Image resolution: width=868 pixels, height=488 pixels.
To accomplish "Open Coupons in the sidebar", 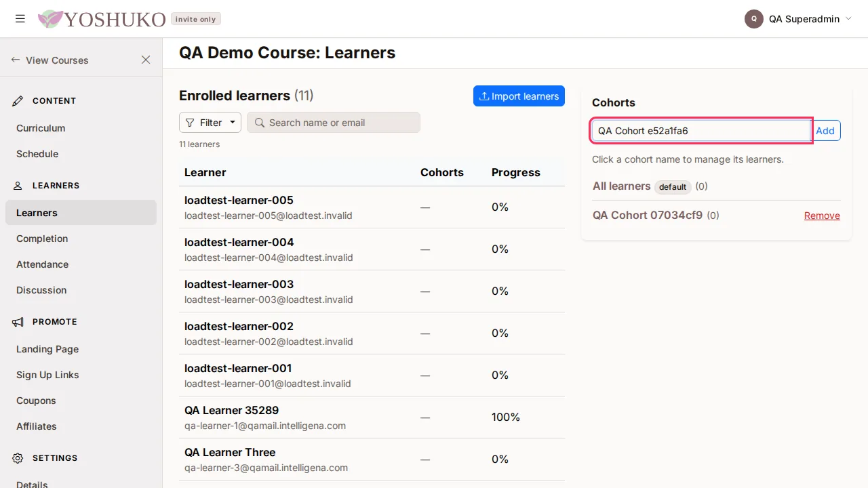I will tap(36, 401).
